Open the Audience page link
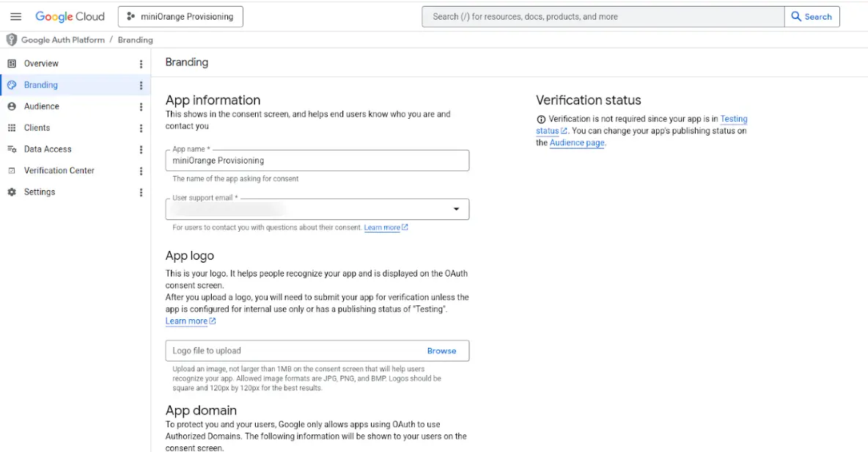Image resolution: width=868 pixels, height=452 pixels. tap(577, 143)
